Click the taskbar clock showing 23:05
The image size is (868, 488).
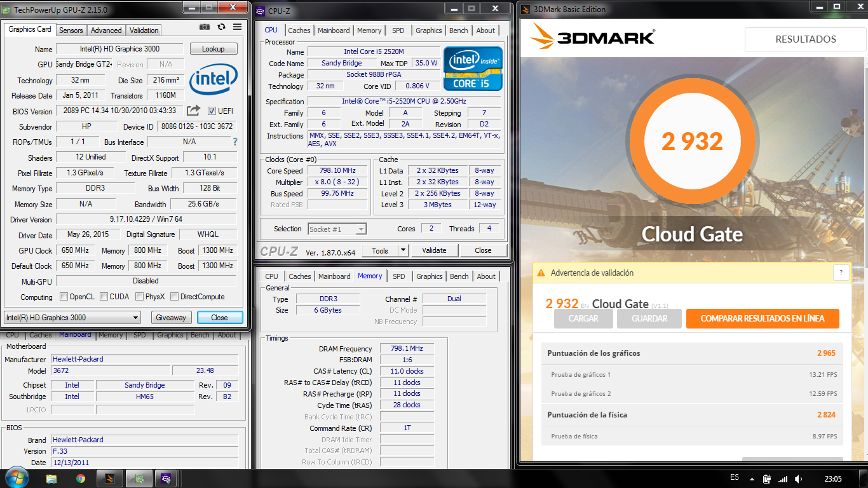coord(833,478)
